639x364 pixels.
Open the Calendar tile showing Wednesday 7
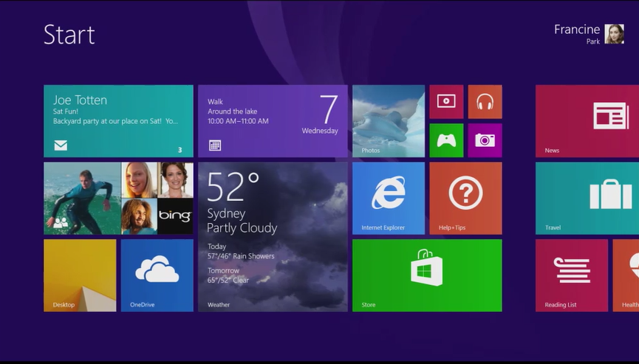coord(273,121)
